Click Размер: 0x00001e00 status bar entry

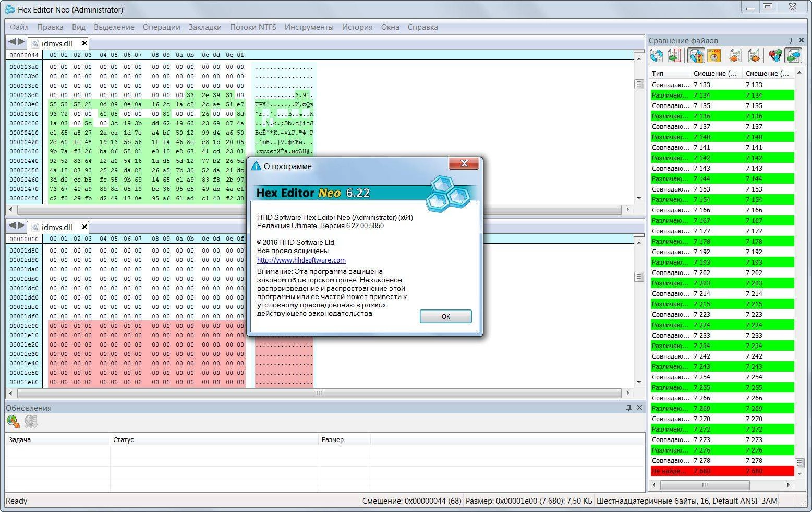tap(529, 501)
